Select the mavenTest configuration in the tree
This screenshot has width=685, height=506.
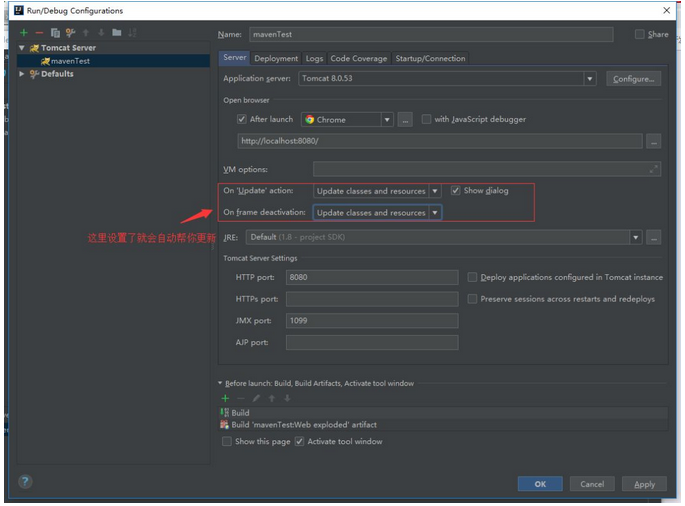(x=113, y=61)
